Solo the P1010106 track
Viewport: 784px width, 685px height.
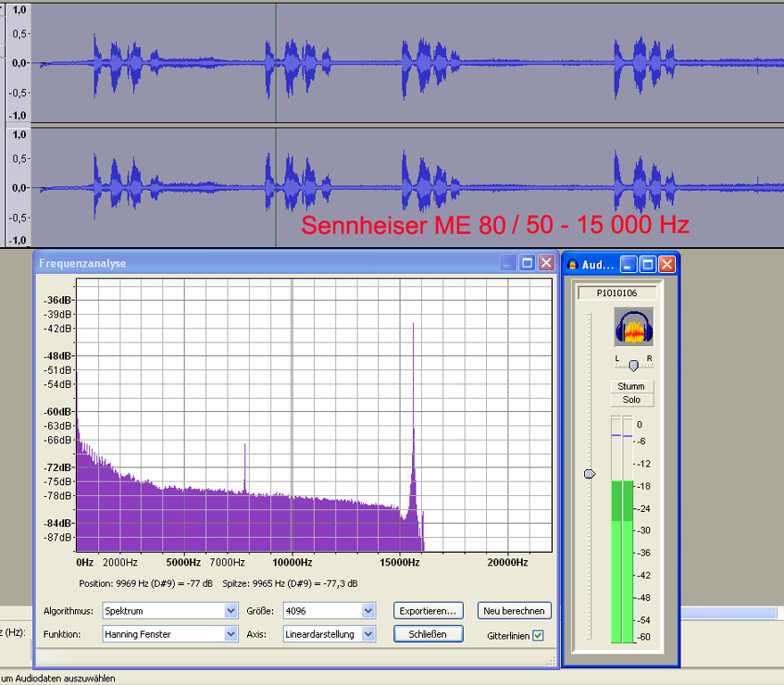point(631,400)
